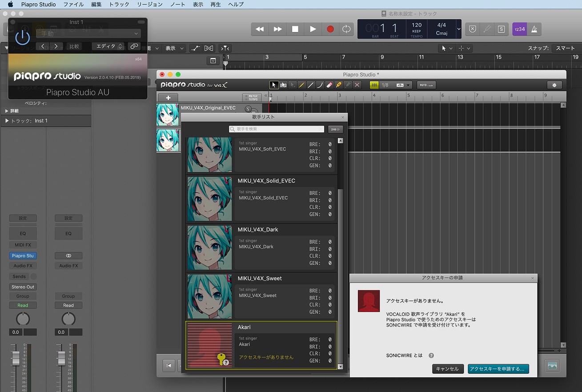The image size is (582, 392).
Task: Open Logic's tuner icon
Action: coord(487,29)
